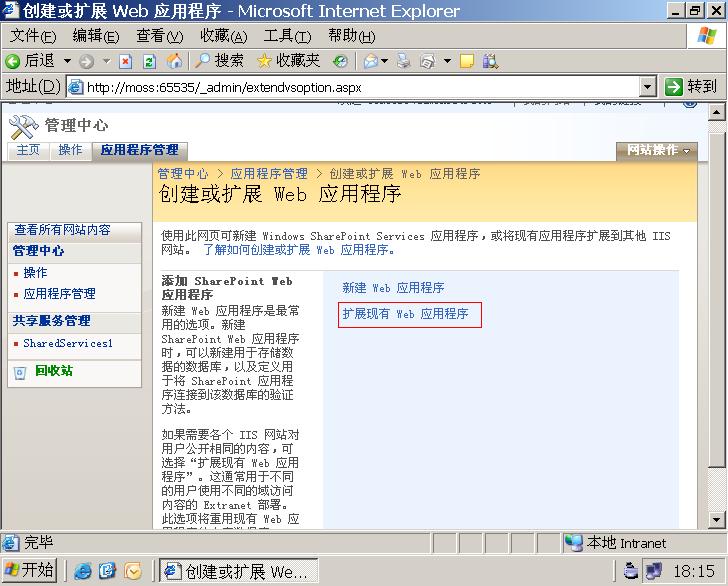Expand the Forward history dropdown arrow
Viewport: 728px width, 586px height.
pyautogui.click(x=106, y=61)
